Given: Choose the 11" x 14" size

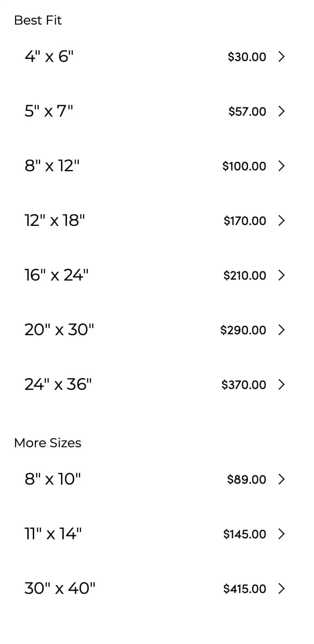Looking at the screenshot, I should (53, 533).
